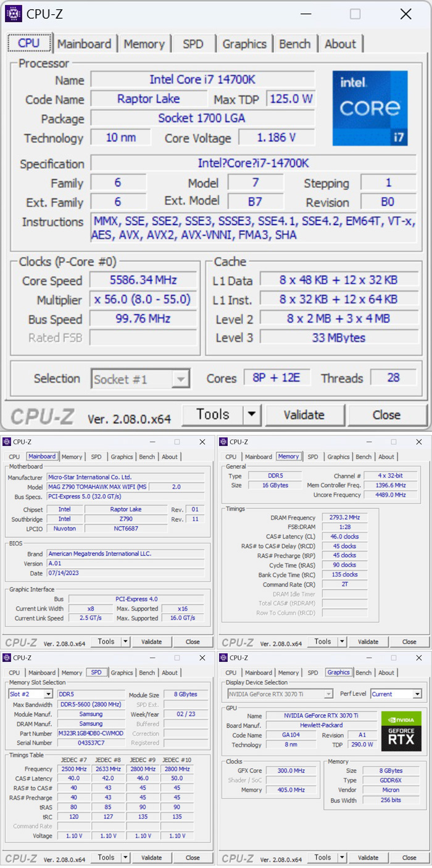Select the SPD tab in the Memory window

pos(313,457)
